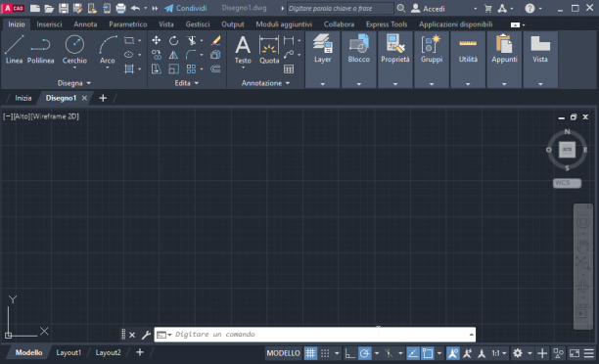Select the Linea drawing tool

(14, 50)
